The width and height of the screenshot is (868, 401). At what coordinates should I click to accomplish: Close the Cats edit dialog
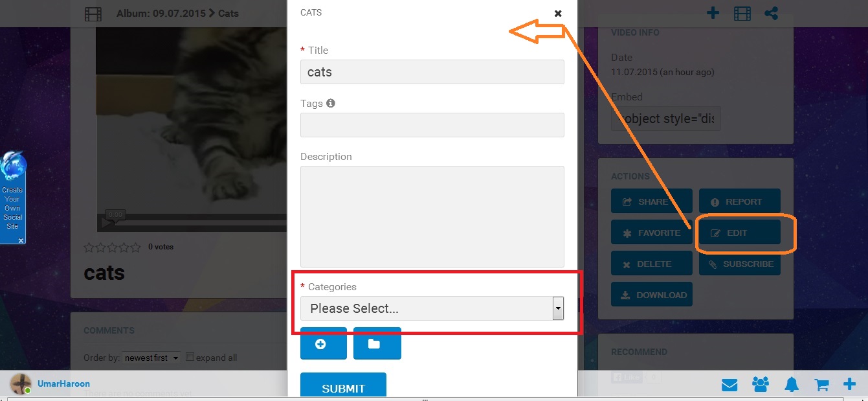[x=558, y=14]
